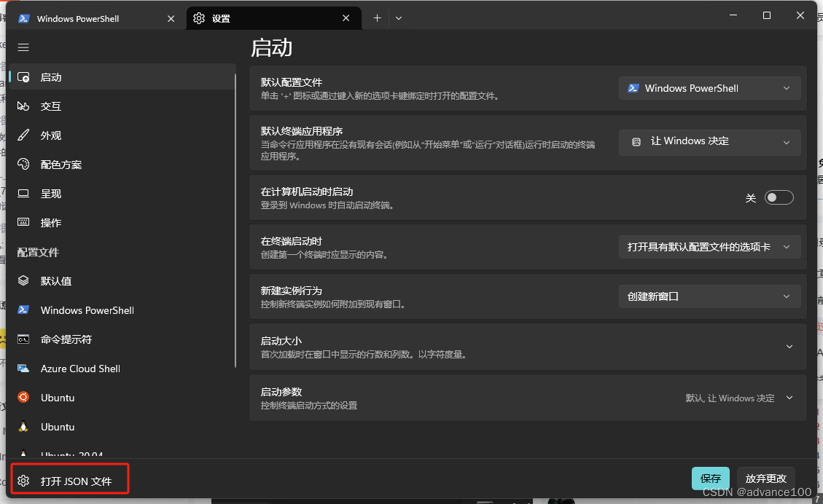Click the 启动 startup icon in sidebar
This screenshot has height=504, width=823.
23,77
